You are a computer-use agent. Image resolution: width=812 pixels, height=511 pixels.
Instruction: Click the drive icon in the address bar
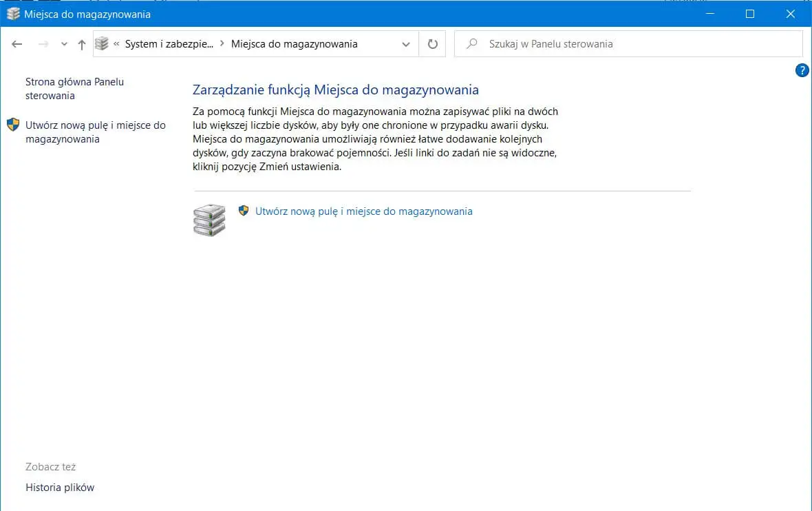pyautogui.click(x=103, y=44)
